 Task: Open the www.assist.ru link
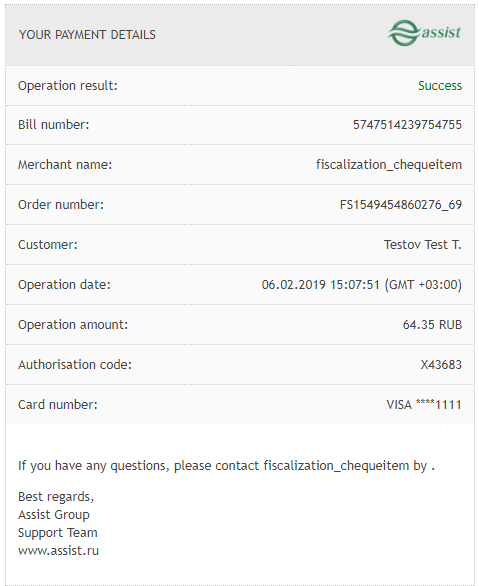click(58, 550)
